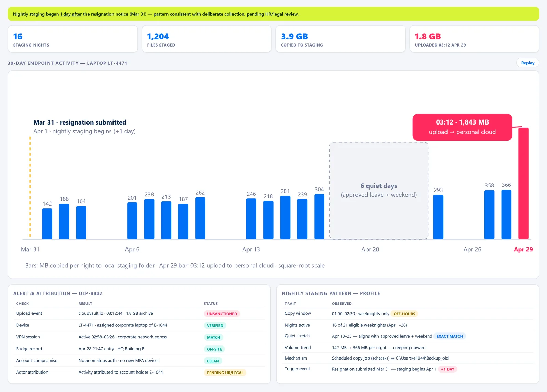Image resolution: width=547 pixels, height=392 pixels.
Task: Click the 6 quiet days dashed region
Action: coord(379,191)
